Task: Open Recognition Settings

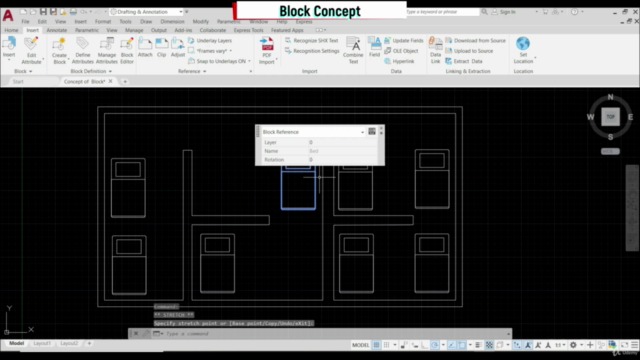Action: point(312,51)
